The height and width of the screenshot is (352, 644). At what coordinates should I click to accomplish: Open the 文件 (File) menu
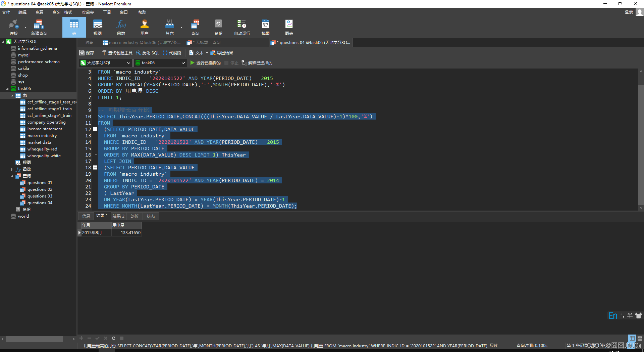pyautogui.click(x=6, y=12)
